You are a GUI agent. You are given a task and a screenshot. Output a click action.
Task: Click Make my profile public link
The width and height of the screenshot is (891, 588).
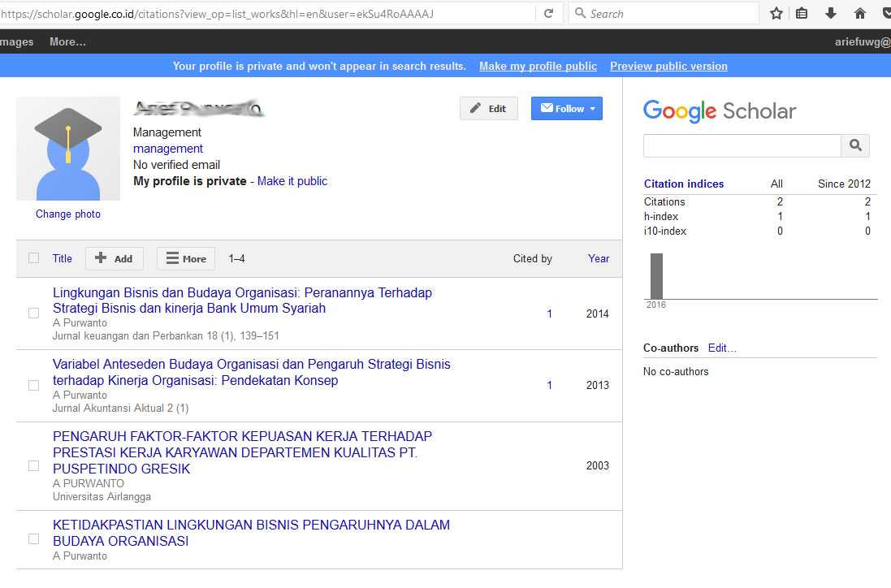(x=538, y=67)
